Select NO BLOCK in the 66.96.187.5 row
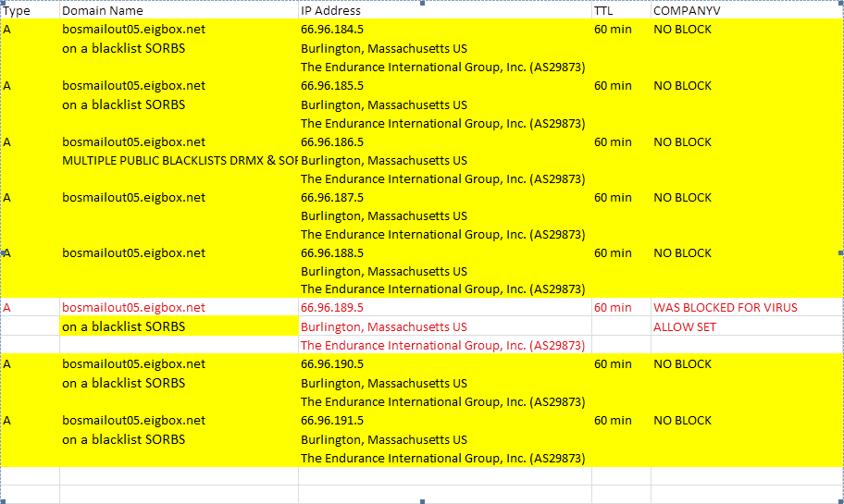 (747, 197)
